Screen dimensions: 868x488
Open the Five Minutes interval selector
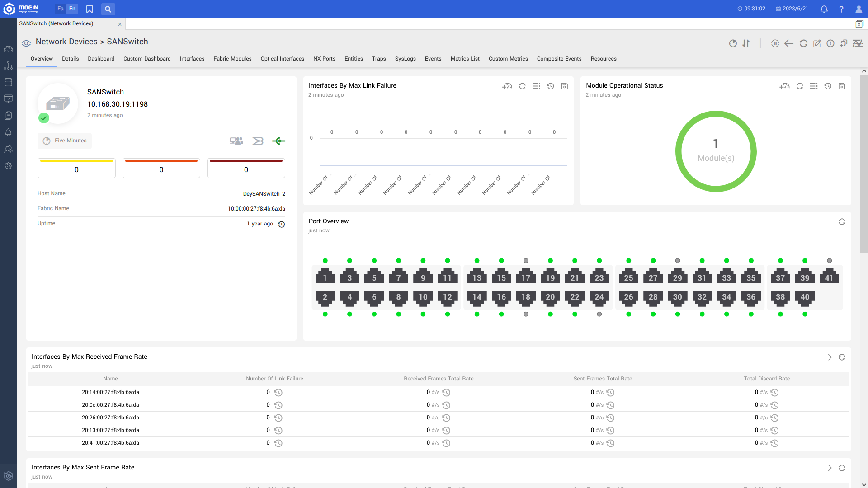point(65,141)
